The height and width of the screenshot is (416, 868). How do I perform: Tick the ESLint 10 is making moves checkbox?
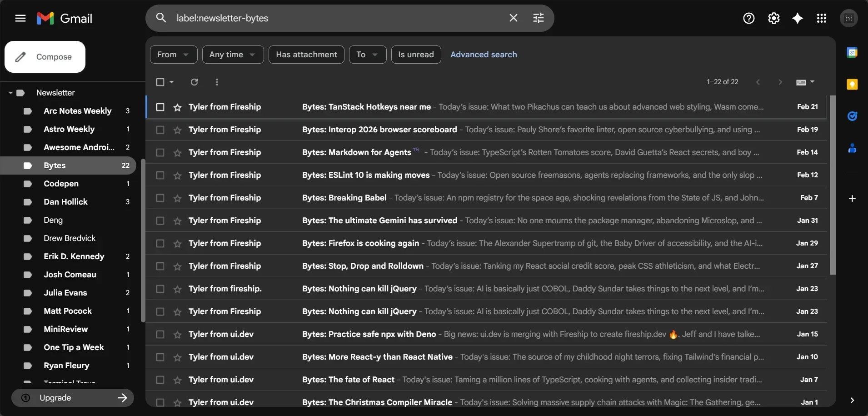[160, 175]
